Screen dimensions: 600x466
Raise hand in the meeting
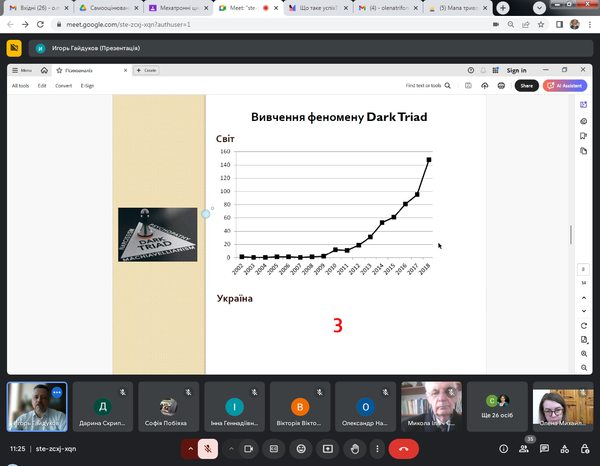[354, 449]
